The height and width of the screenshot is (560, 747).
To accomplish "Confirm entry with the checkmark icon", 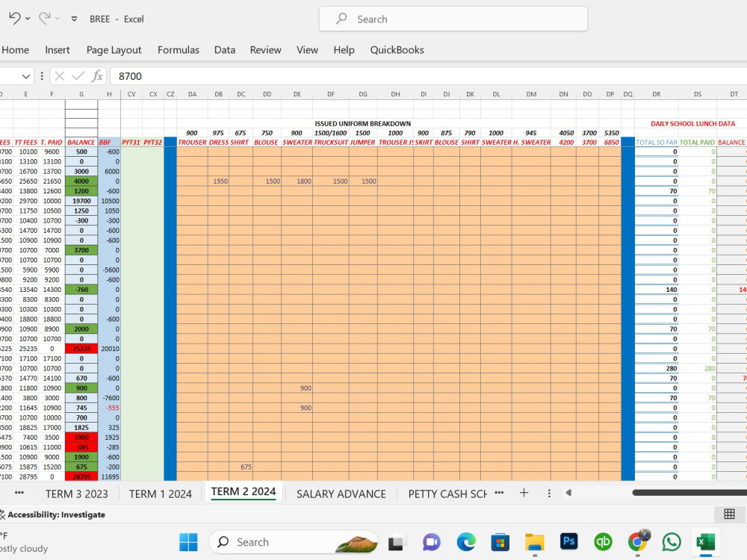I will coord(78,76).
